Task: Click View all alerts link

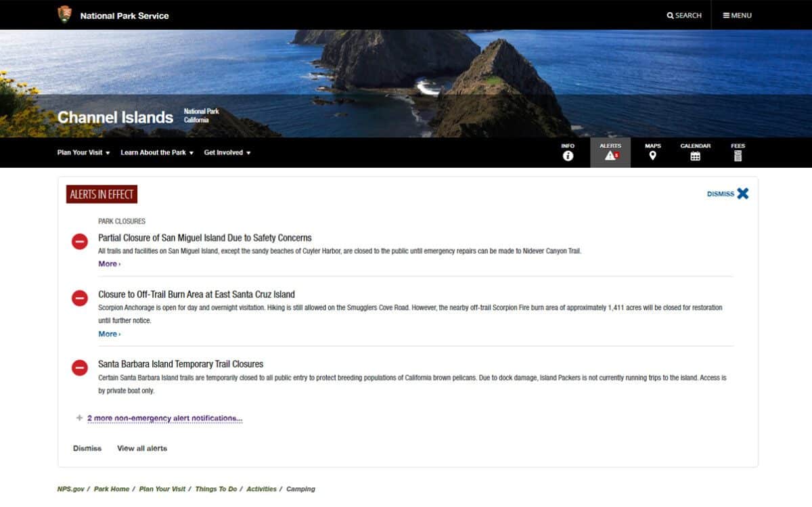Action: (x=142, y=448)
